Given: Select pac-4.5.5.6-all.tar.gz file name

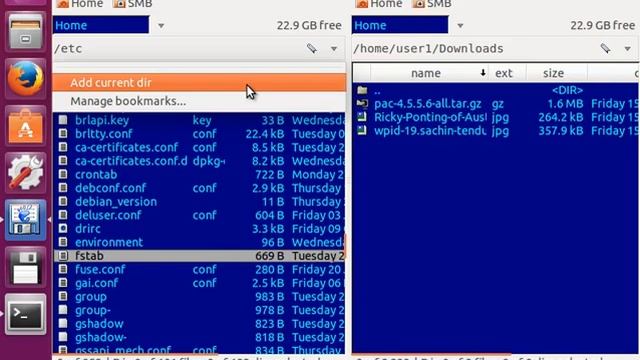Looking at the screenshot, I should 428,104.
